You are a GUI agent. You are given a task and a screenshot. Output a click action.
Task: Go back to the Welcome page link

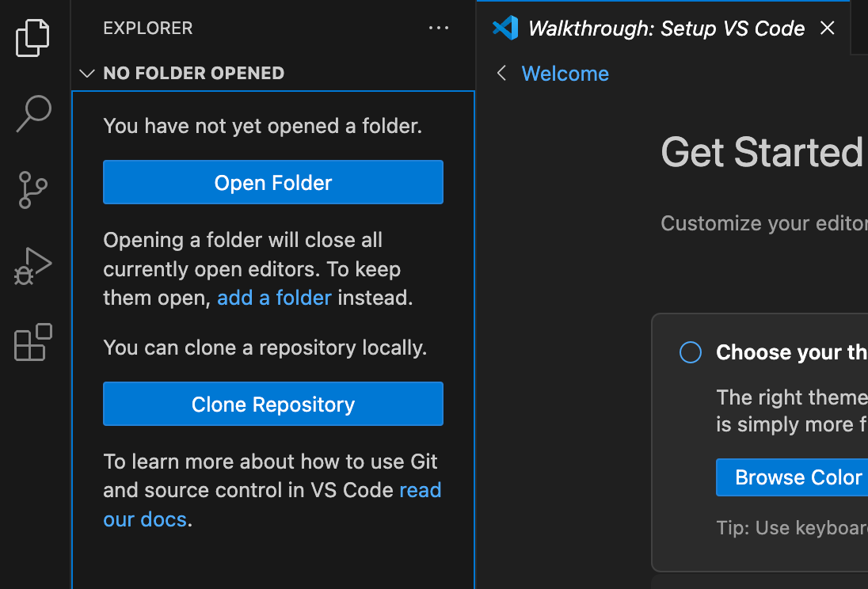pyautogui.click(x=565, y=74)
